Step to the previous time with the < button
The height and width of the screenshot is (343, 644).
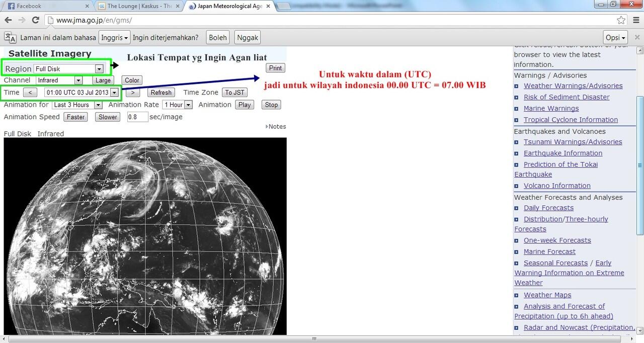coord(30,93)
